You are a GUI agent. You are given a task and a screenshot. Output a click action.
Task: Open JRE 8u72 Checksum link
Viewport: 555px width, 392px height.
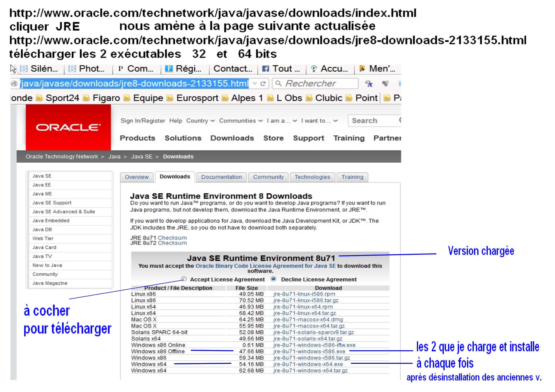pos(172,243)
